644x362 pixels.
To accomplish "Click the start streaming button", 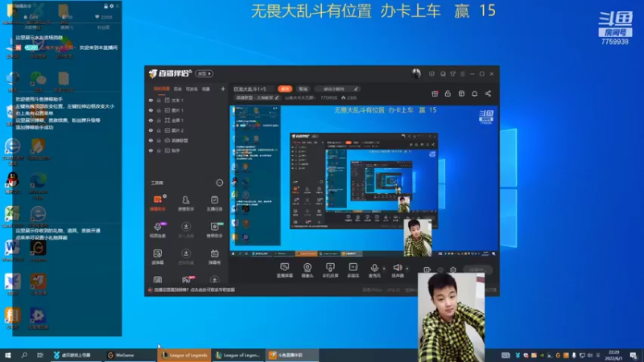I will tap(477, 269).
